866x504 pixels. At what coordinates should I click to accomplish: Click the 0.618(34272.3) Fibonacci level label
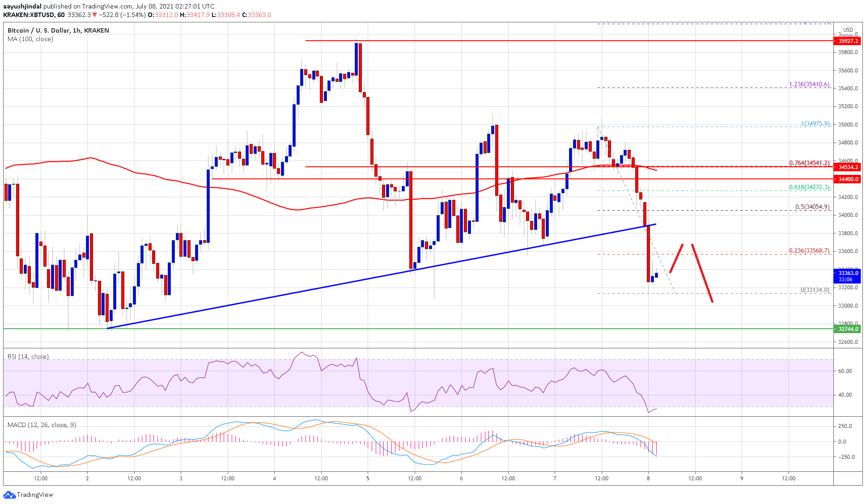point(809,187)
